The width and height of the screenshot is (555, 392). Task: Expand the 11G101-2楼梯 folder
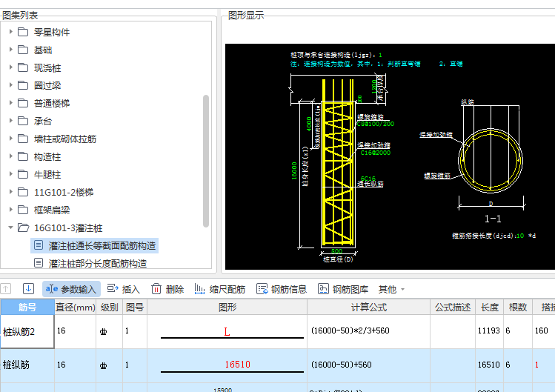point(10,192)
